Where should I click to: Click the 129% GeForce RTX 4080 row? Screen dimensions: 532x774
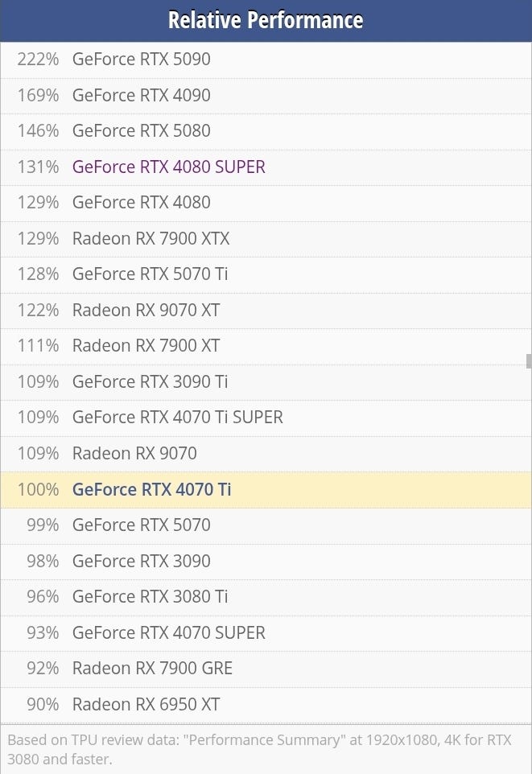tap(142, 203)
